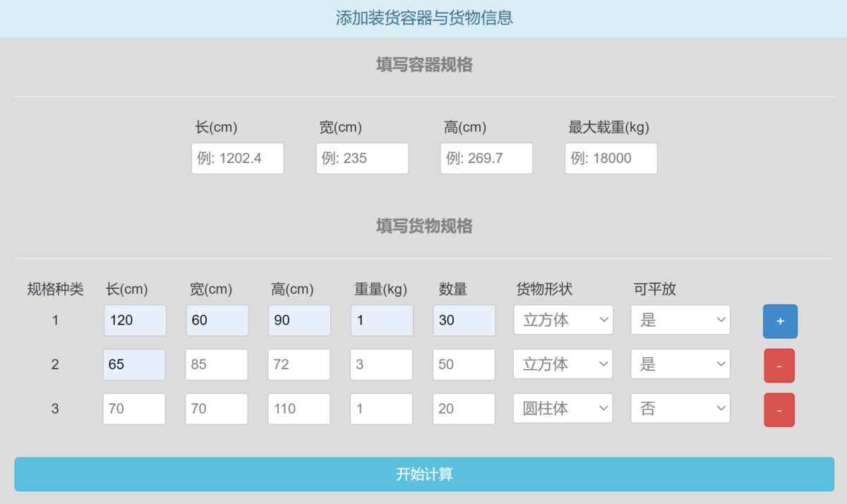
Task: Click the red - button on row 2
Action: pyautogui.click(x=779, y=364)
